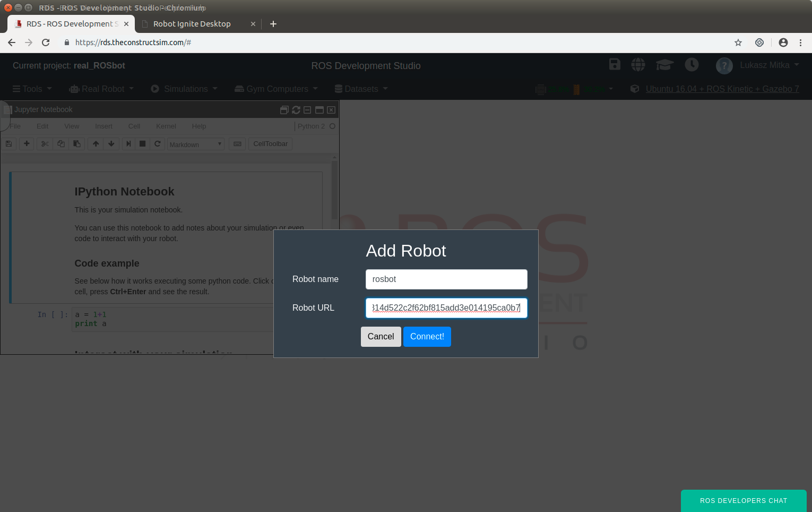This screenshot has height=512, width=812.
Task: Reload the current page
Action: click(46, 42)
